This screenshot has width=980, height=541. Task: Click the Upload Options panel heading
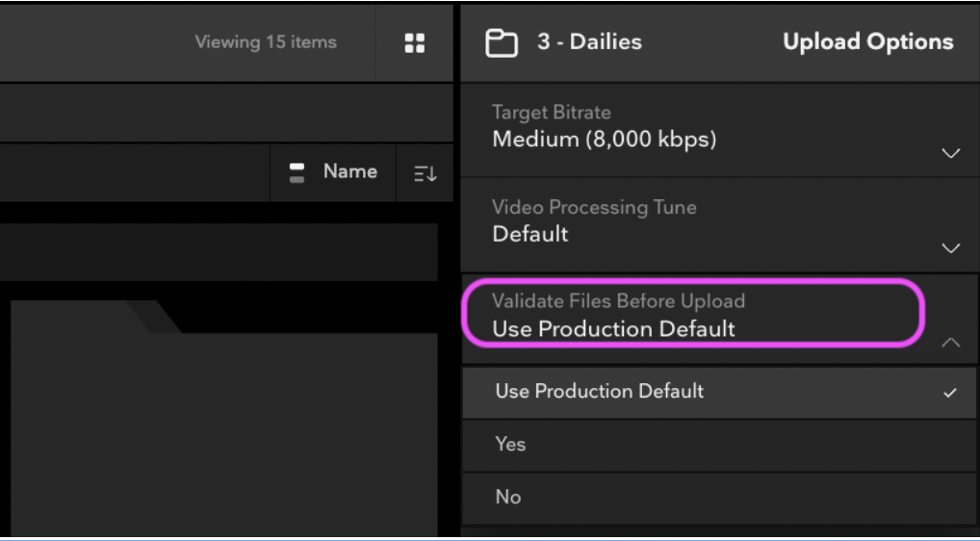point(867,42)
